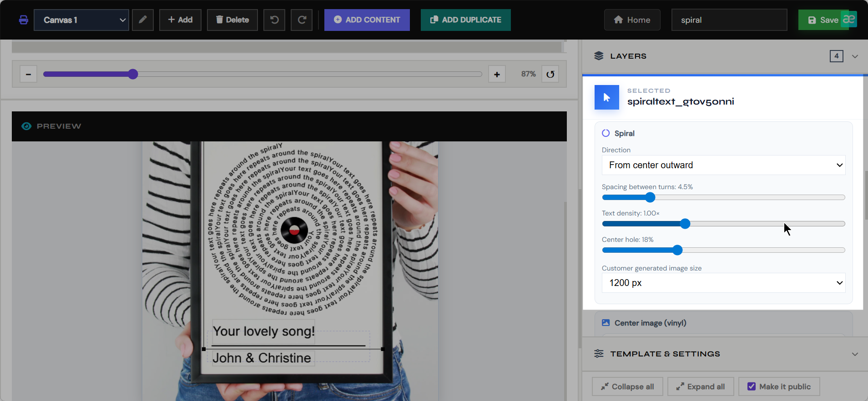Zoom out with the minus button
The height and width of the screenshot is (401, 868).
pyautogui.click(x=28, y=74)
